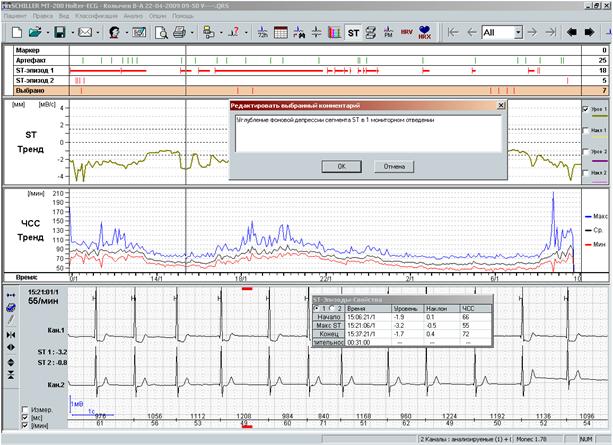Expand the All event filter combo box
The image size is (613, 445).
pyautogui.click(x=518, y=32)
